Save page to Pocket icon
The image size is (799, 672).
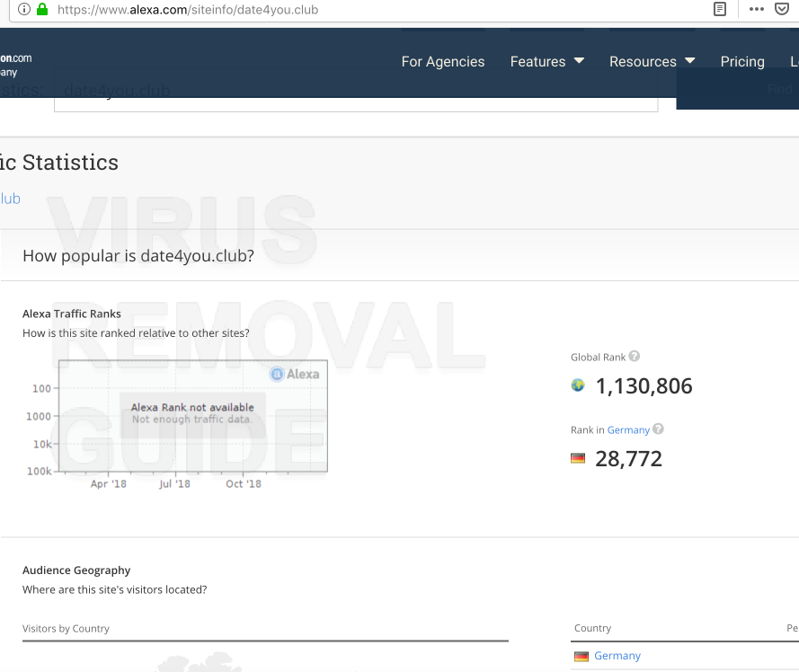point(782,9)
